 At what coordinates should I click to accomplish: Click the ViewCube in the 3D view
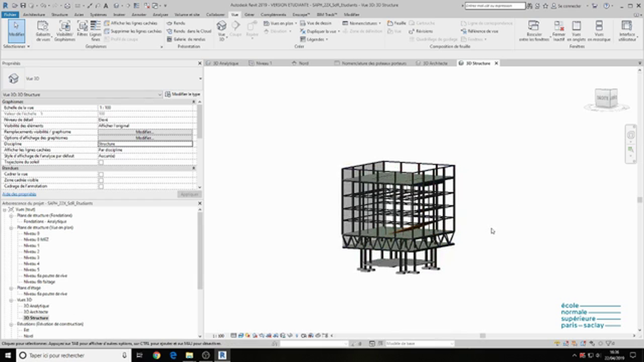[x=606, y=98]
